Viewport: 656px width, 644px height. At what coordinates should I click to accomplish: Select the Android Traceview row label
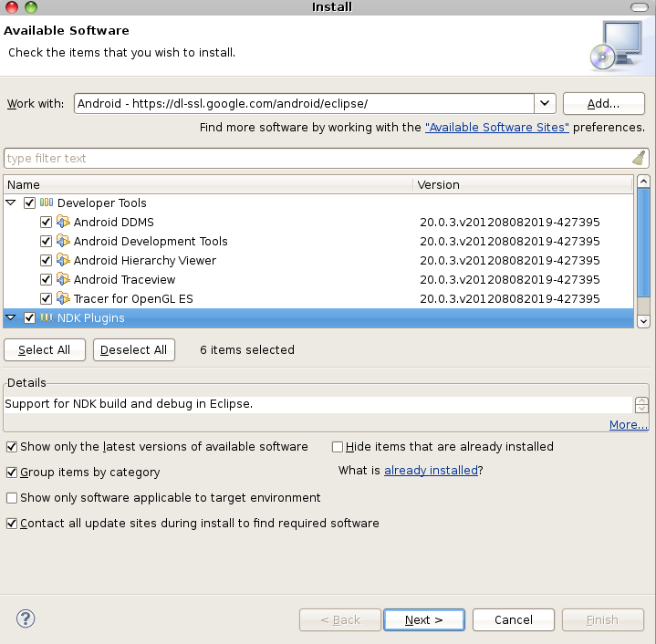[124, 279]
